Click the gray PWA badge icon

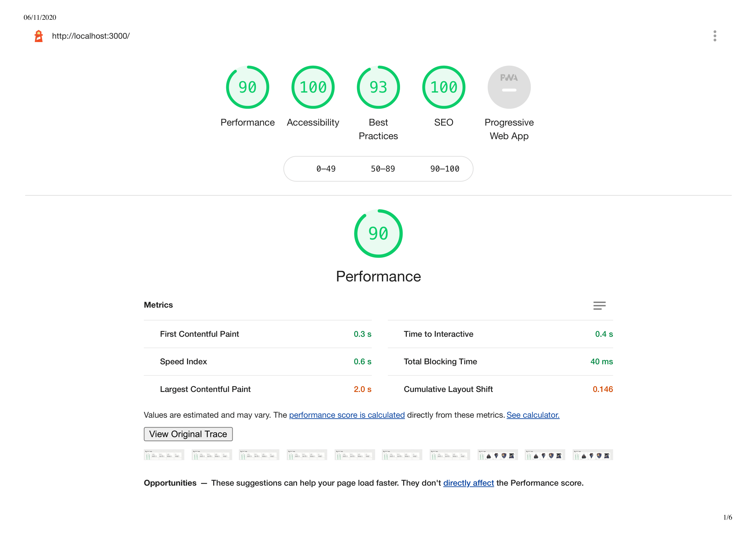509,87
